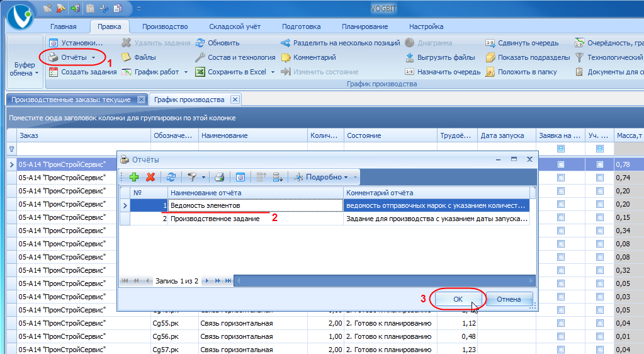Click the Отчёты printer icon in ribbon
This screenshot has width=644, height=354.
(54, 57)
